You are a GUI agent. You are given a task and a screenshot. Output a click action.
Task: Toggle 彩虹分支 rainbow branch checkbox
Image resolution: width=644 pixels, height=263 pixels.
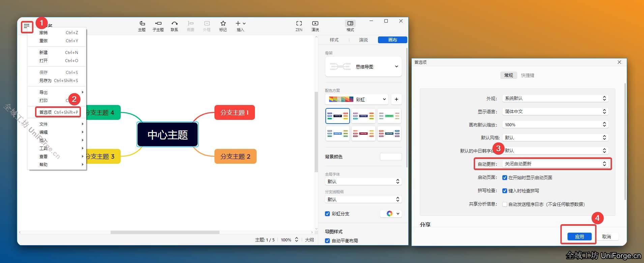pyautogui.click(x=327, y=214)
